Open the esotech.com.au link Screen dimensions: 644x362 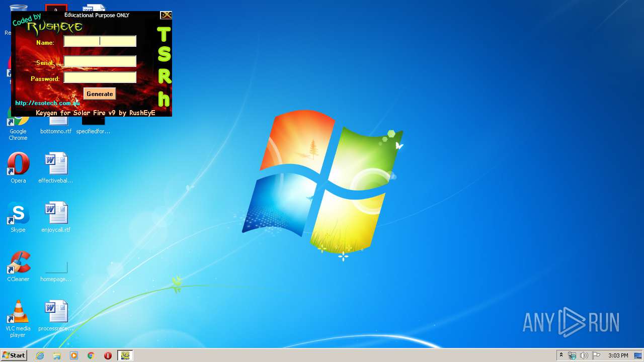coord(47,103)
